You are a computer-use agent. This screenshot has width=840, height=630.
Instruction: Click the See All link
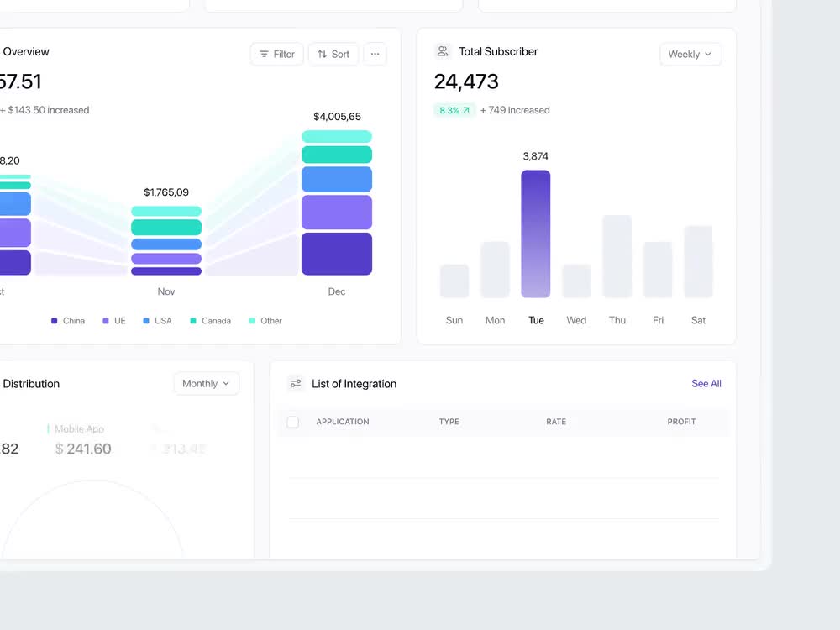tap(706, 384)
